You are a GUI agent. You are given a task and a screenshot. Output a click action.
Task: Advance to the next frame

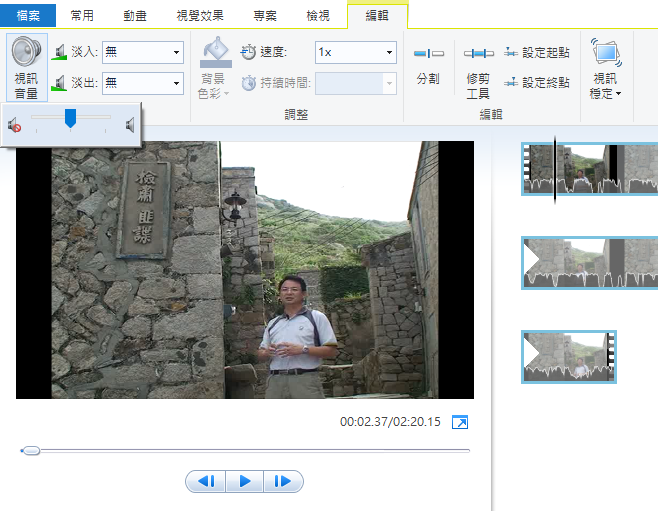pyautogui.click(x=283, y=481)
